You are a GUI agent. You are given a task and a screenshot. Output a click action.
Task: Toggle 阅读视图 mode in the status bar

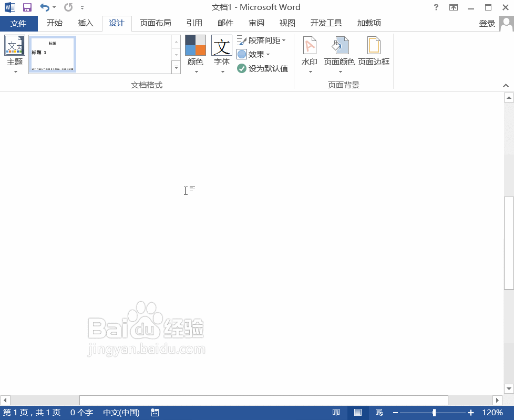336,413
